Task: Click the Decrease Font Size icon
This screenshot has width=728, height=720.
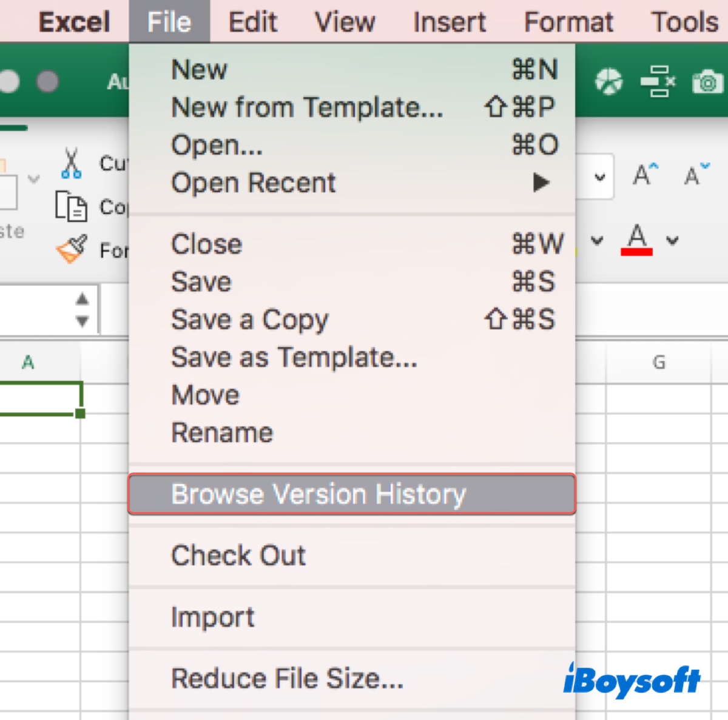Action: [x=696, y=175]
